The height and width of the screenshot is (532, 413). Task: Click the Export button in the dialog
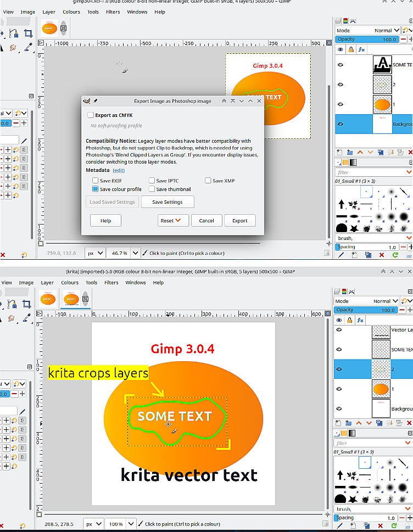click(x=240, y=221)
